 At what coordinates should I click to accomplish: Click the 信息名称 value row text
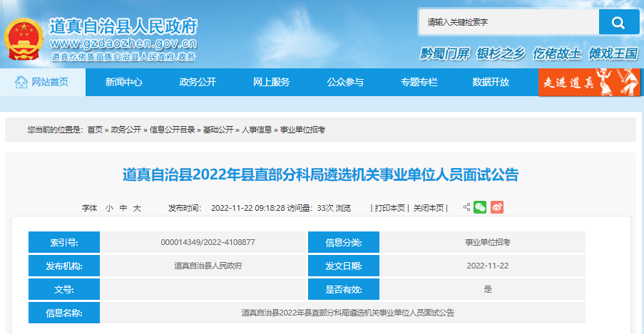(x=347, y=313)
